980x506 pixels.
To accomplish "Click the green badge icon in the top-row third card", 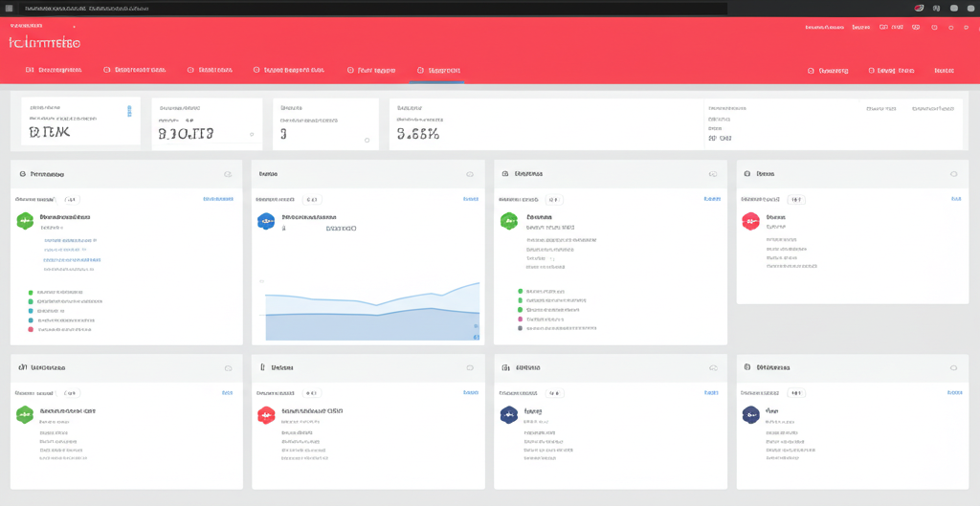I will (509, 221).
